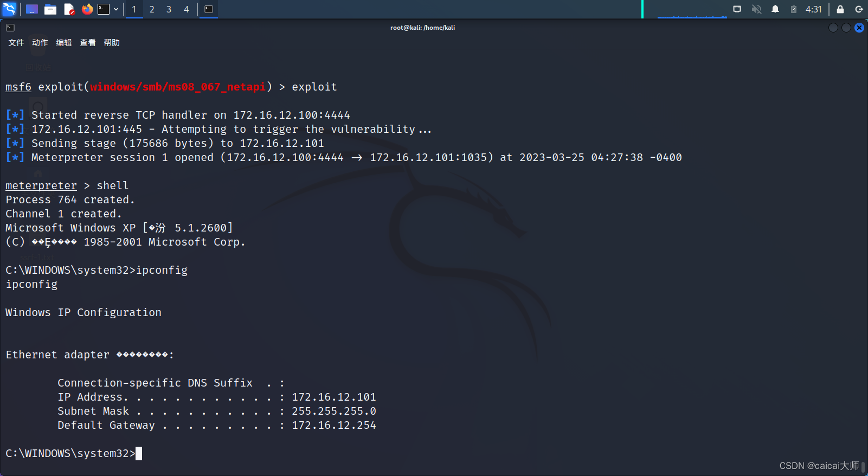This screenshot has height=476, width=868.
Task: Select the terminal window button in taskbar
Action: point(209,9)
